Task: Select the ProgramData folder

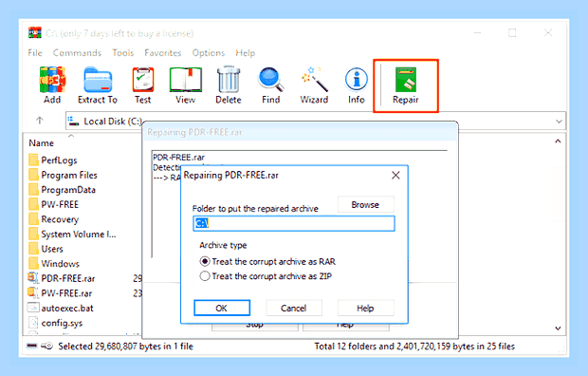Action: (63, 190)
